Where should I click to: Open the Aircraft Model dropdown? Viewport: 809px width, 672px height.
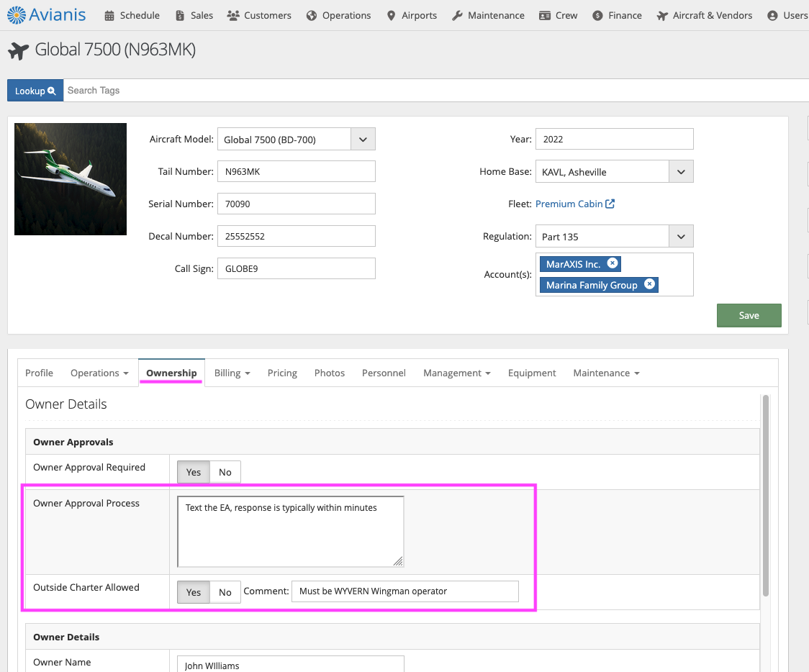pyautogui.click(x=363, y=140)
